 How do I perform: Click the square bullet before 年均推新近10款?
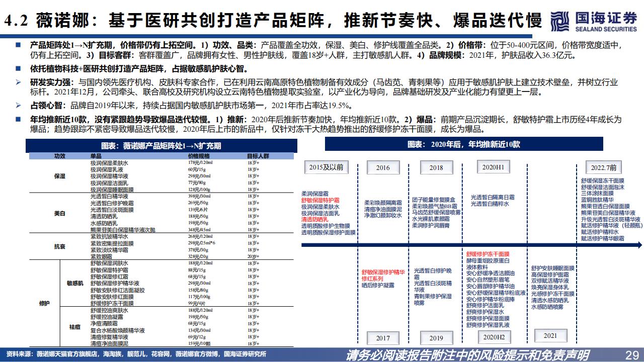click(x=19, y=120)
